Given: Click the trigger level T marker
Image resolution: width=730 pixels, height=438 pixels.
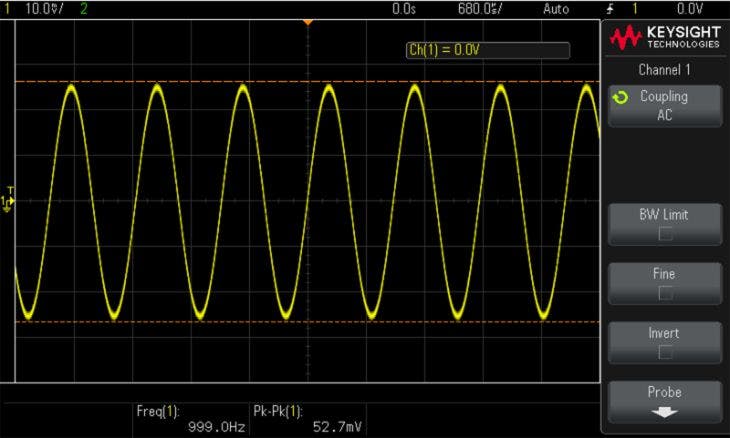Looking at the screenshot, I should (10, 190).
